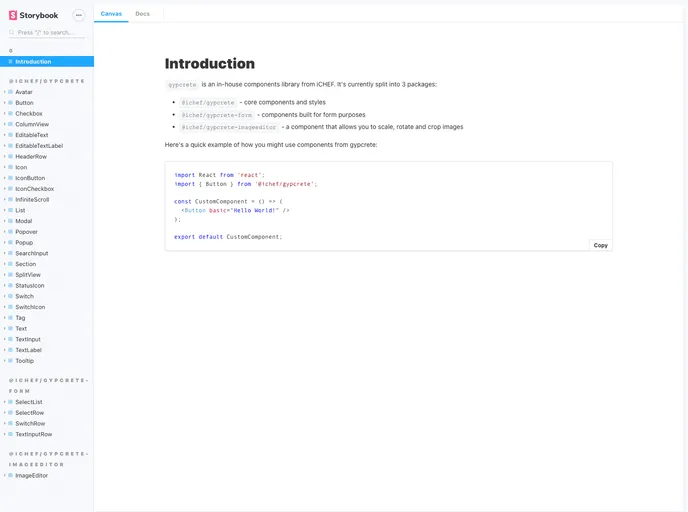Switch to the Docs tab
Screen dimensions: 688x512
click(142, 14)
